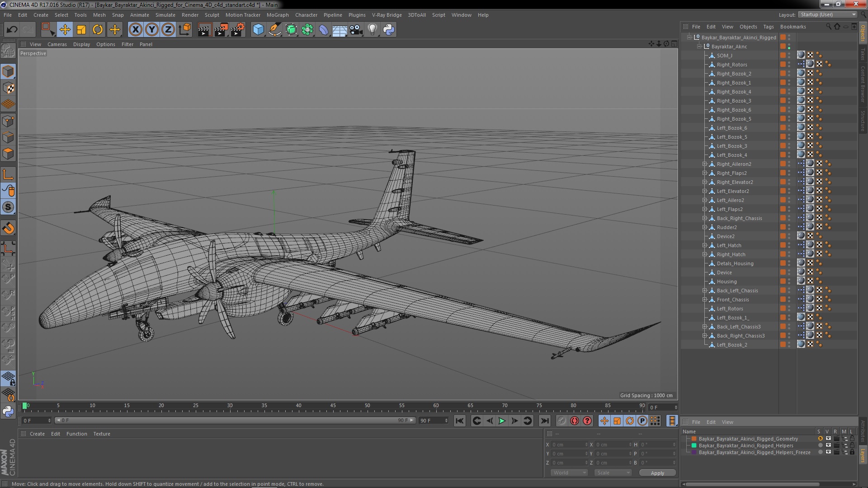Click the green Subdivision Surface generator icon
Screen dimensions: 868x488
[291, 30]
